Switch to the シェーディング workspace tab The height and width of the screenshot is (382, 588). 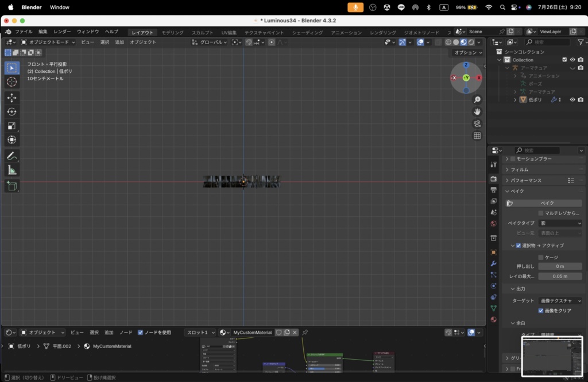click(x=307, y=33)
